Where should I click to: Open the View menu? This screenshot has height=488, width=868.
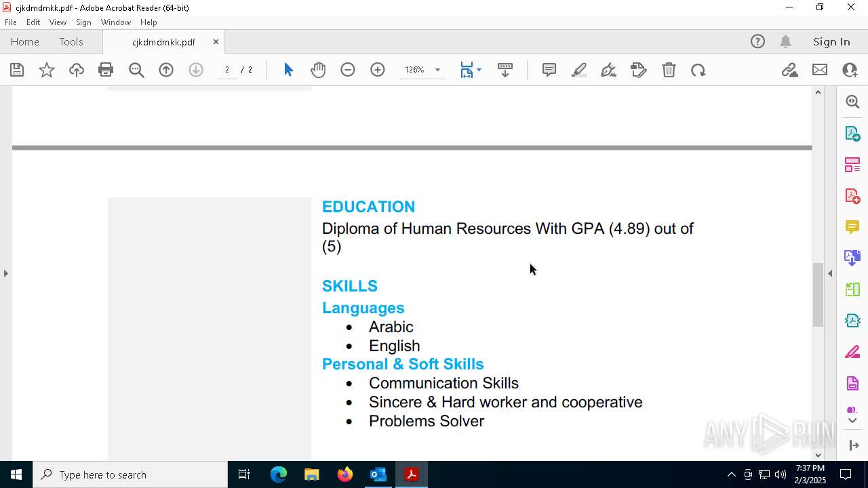coord(58,22)
